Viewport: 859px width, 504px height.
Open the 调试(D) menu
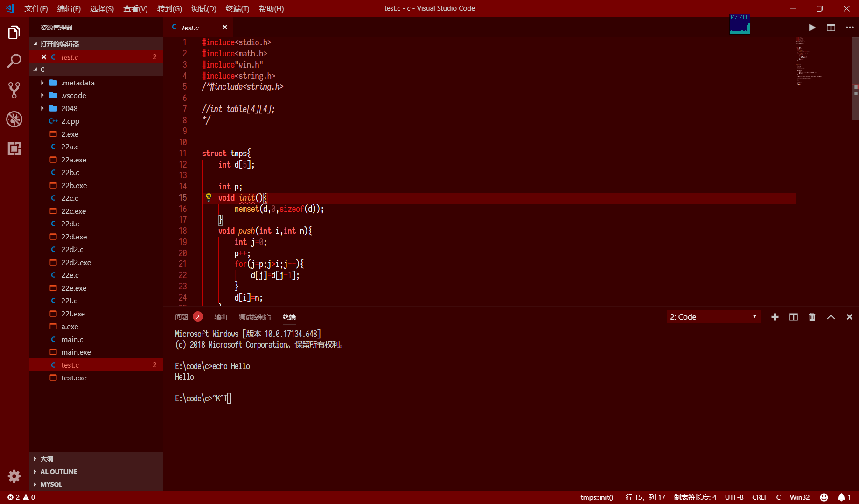coord(204,8)
